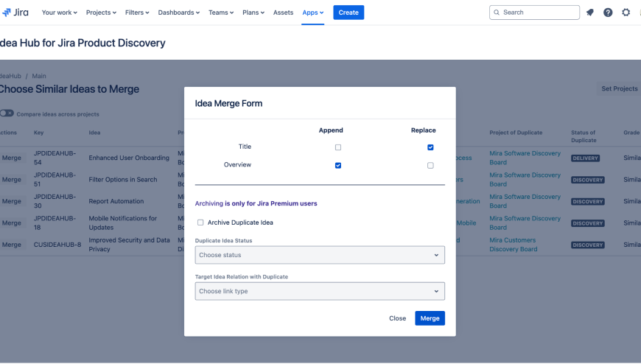Click the Jira logo icon
Image resolution: width=641 pixels, height=364 pixels.
click(7, 13)
